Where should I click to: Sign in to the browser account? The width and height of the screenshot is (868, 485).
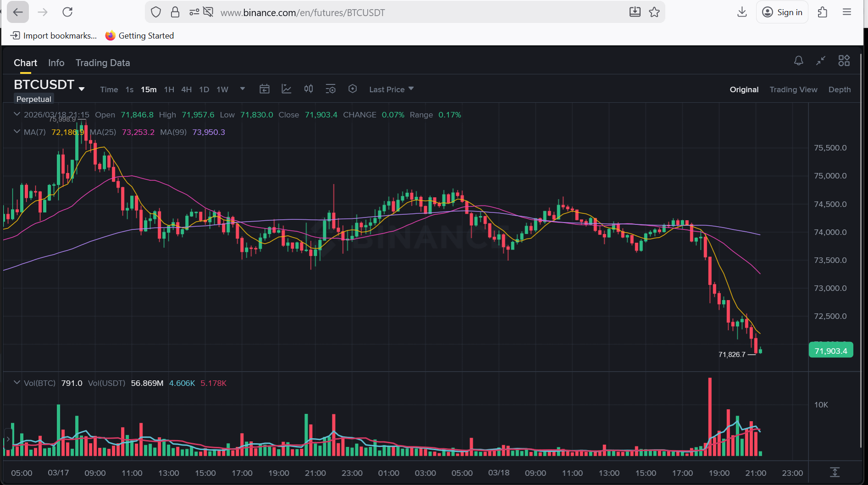point(782,12)
